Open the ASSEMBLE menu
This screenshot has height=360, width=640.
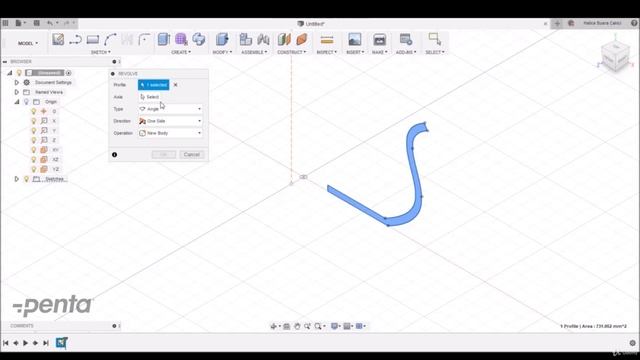coord(254,52)
